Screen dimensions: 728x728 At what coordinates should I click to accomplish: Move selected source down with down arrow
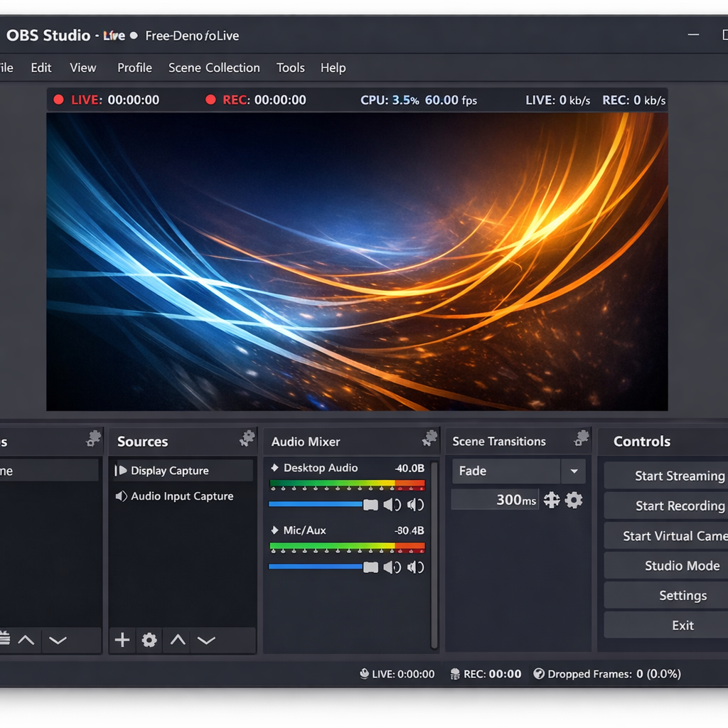click(x=206, y=641)
